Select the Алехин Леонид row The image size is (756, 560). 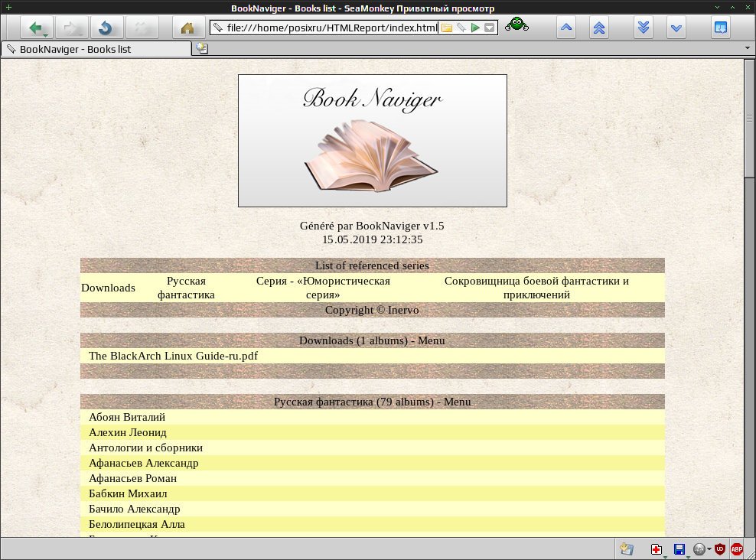coord(372,433)
